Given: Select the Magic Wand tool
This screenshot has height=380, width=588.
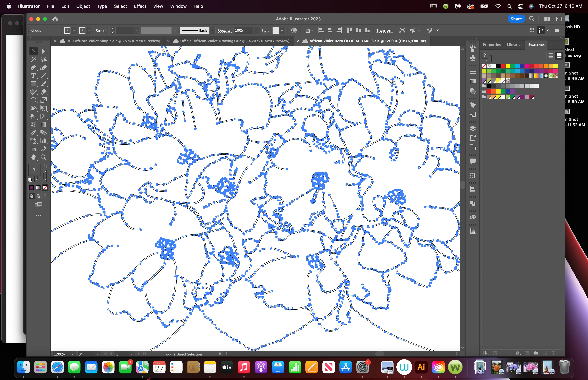Looking at the screenshot, I should tap(33, 60).
